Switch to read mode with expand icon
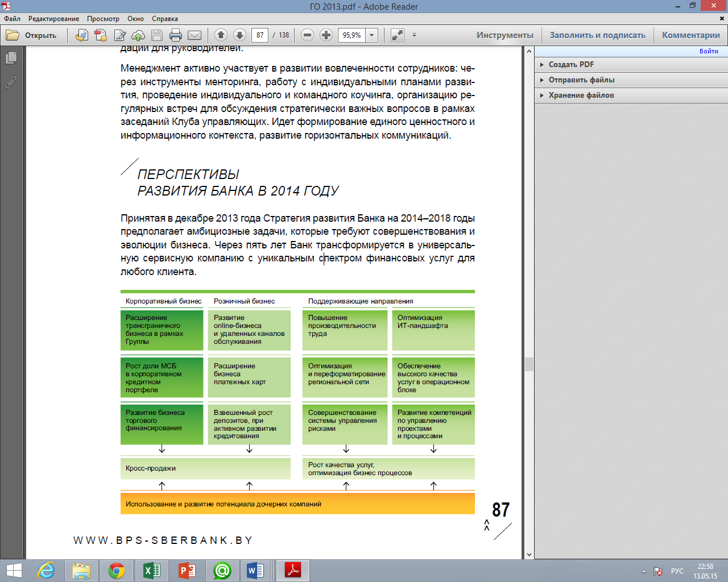Viewport: 728px width, 582px height. click(398, 35)
